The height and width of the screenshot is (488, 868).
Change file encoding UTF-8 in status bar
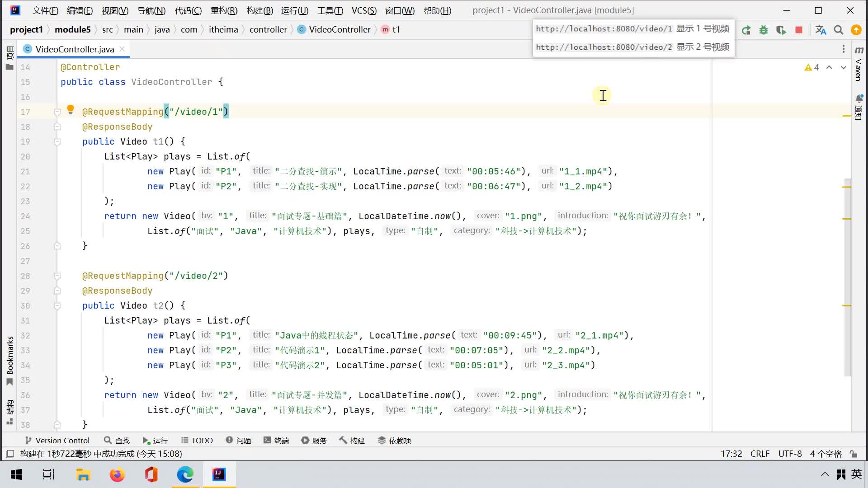coord(790,454)
